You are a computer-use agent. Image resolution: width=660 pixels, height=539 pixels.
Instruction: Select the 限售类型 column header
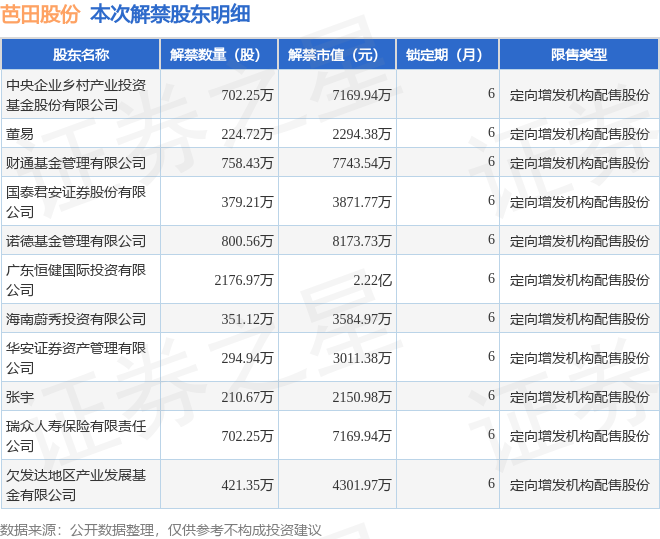pos(579,55)
